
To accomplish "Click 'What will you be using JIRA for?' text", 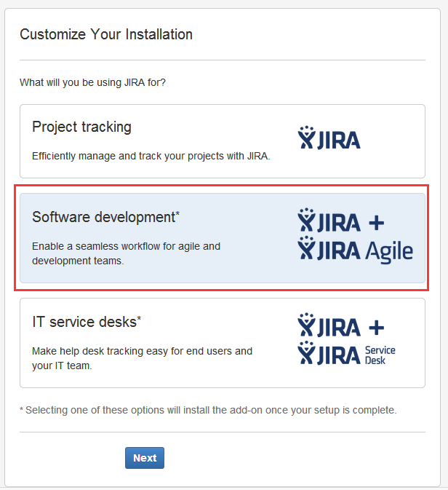I will click(92, 82).
